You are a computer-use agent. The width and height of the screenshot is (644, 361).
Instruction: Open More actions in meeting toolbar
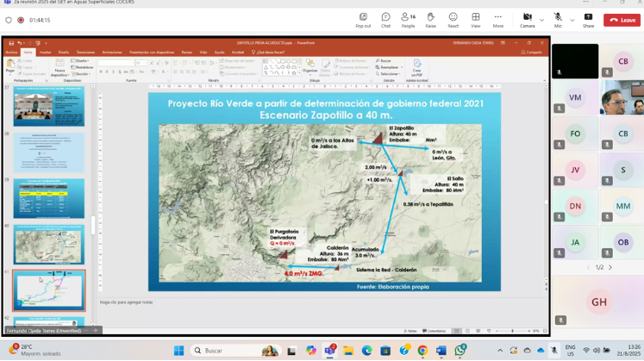[497, 20]
